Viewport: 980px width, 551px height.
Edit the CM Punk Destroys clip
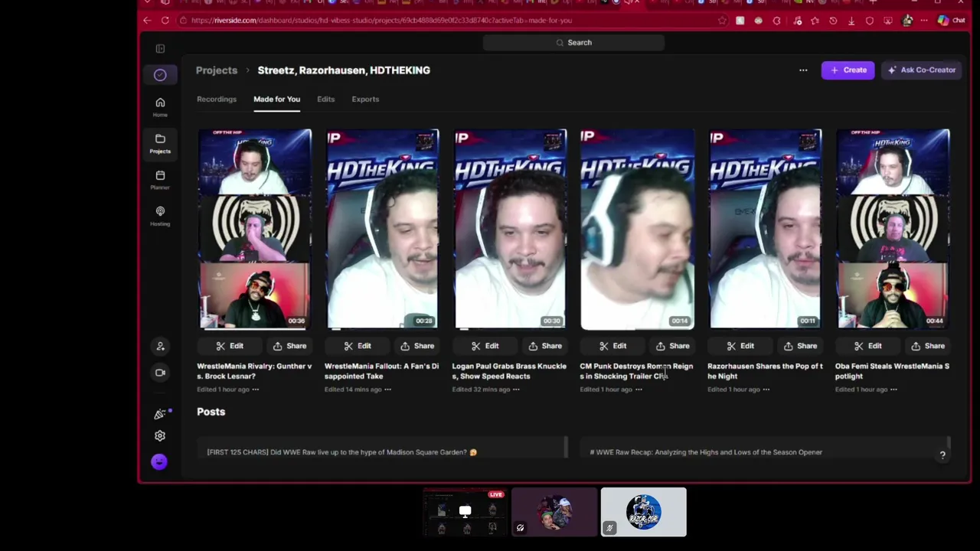point(613,346)
